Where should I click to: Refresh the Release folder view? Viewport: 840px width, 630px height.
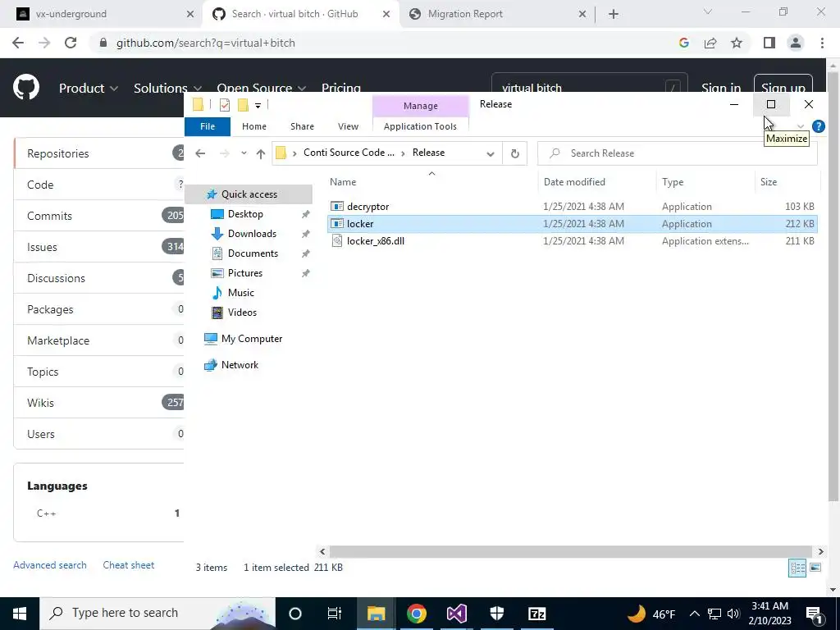point(515,153)
